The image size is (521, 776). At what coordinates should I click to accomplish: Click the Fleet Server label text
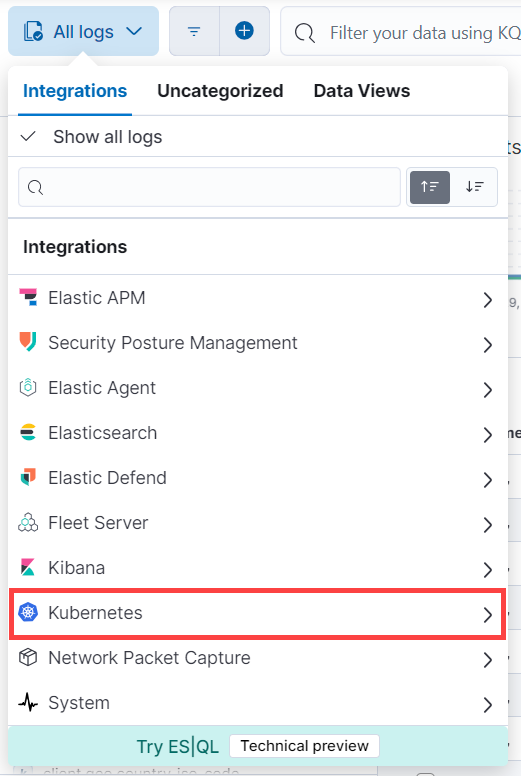(x=98, y=523)
